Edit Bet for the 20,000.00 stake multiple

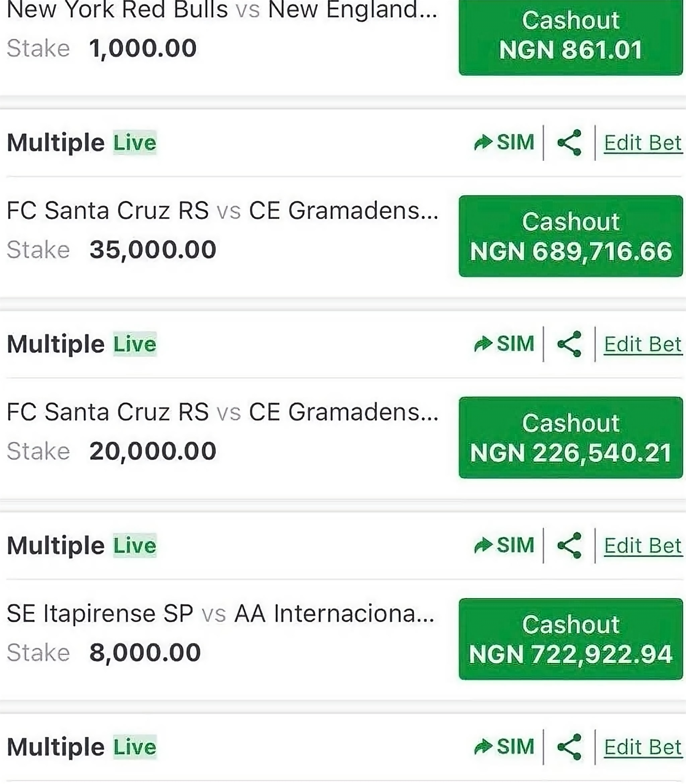[643, 344]
